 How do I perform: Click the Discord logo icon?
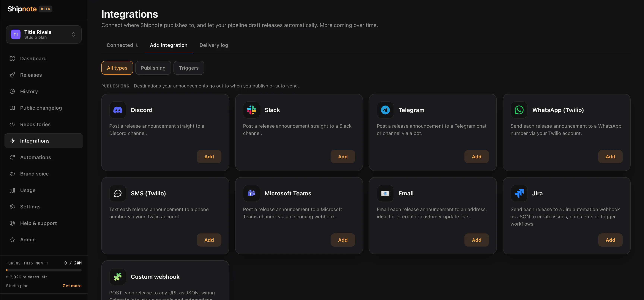[x=118, y=110]
